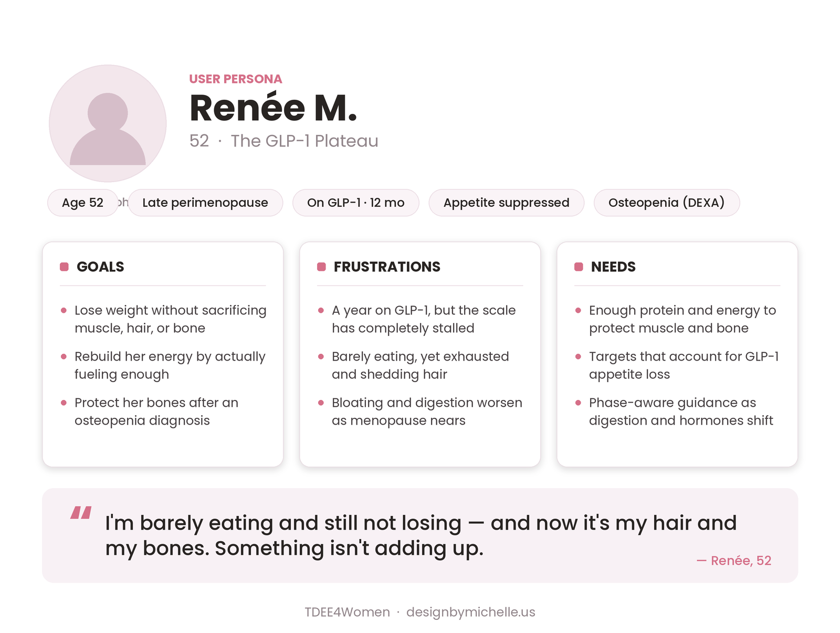Click the pink quotation mark icon
Viewport: 840px width, 633px height.
pos(81,513)
